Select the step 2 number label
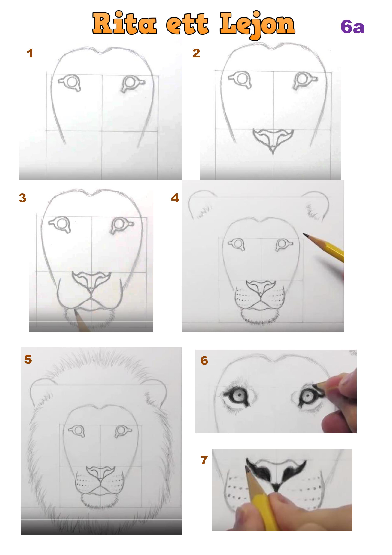The height and width of the screenshot is (555, 392). pos(196,53)
